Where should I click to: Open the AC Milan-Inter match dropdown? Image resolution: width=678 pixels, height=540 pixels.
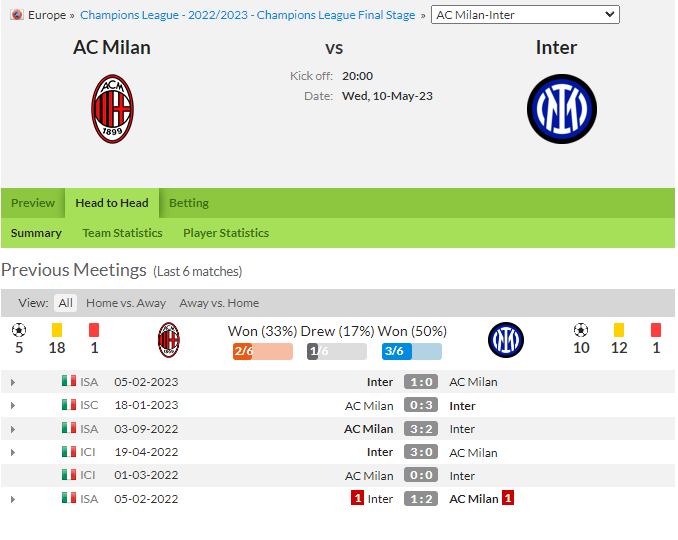click(x=525, y=15)
